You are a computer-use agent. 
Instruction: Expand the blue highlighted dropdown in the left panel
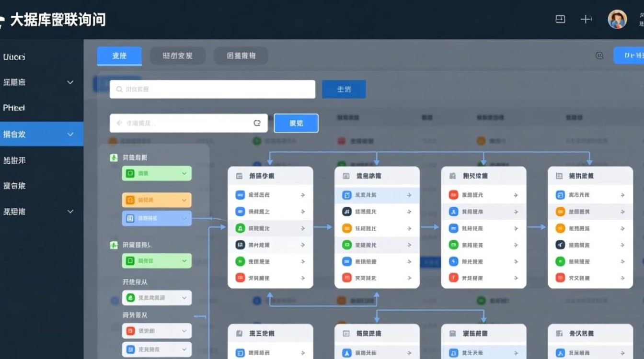(156, 218)
